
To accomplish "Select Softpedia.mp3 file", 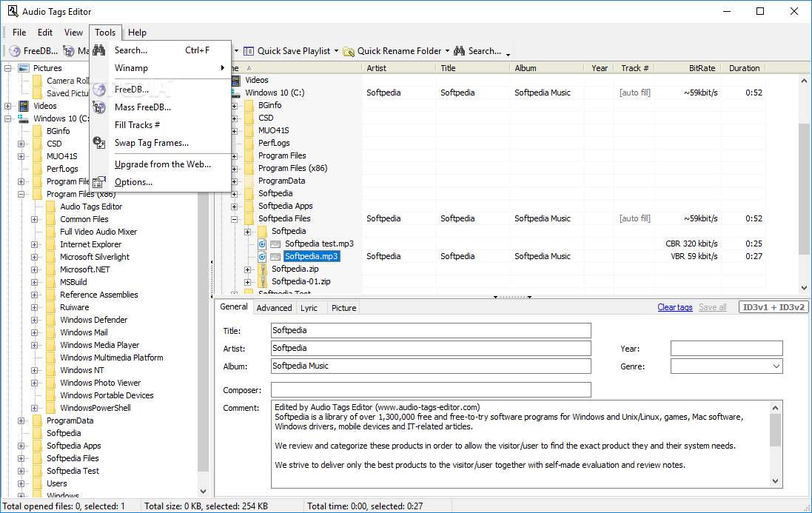I will [311, 256].
